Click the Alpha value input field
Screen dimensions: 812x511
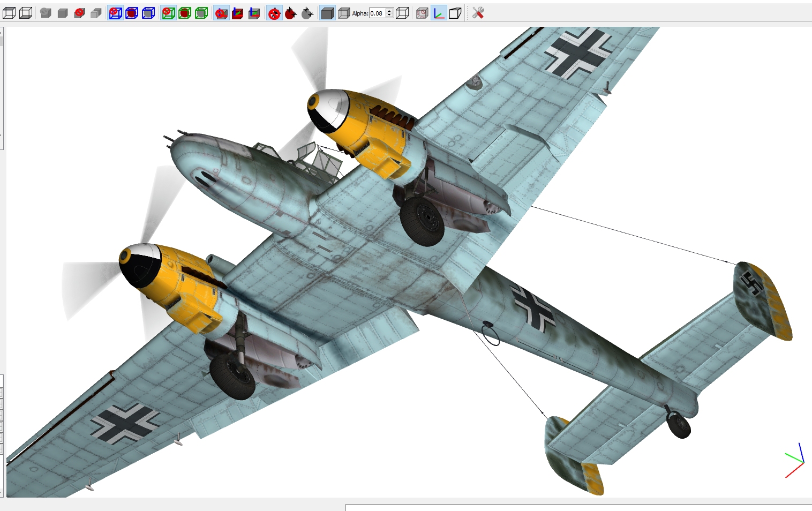378,13
